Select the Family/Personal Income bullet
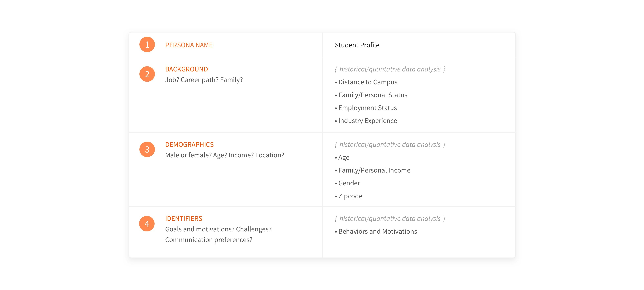 tap(374, 170)
